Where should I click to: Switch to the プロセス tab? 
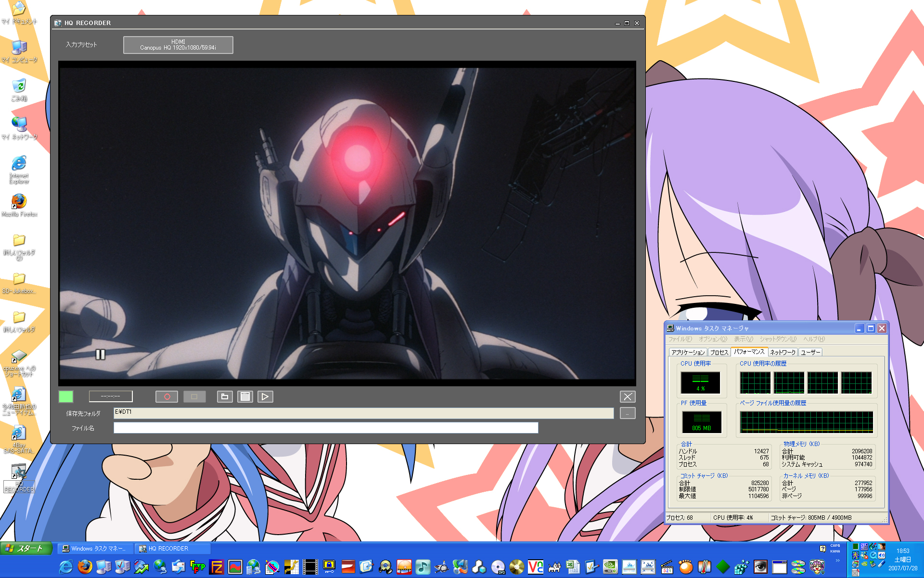pyautogui.click(x=719, y=353)
